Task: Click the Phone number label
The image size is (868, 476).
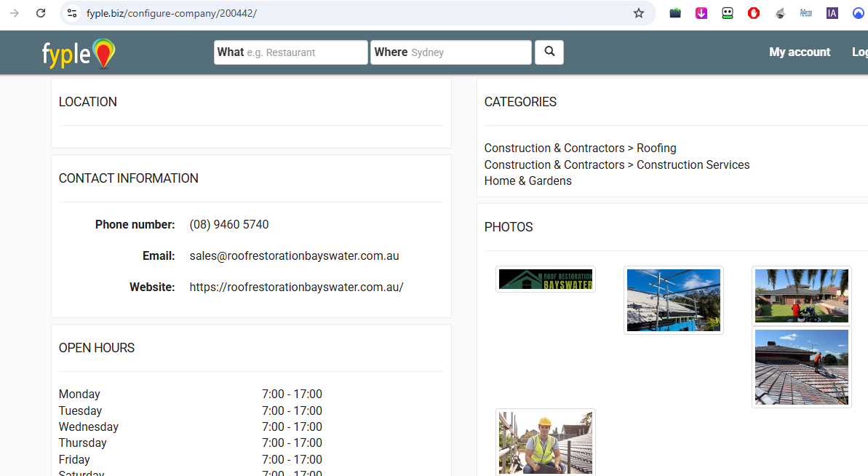Action: tap(135, 225)
